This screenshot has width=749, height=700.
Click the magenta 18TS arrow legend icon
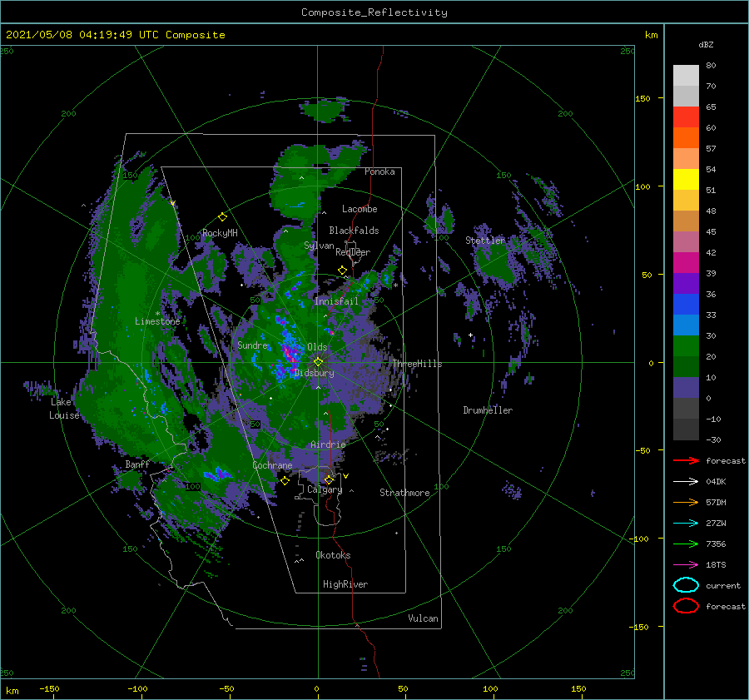tap(686, 565)
